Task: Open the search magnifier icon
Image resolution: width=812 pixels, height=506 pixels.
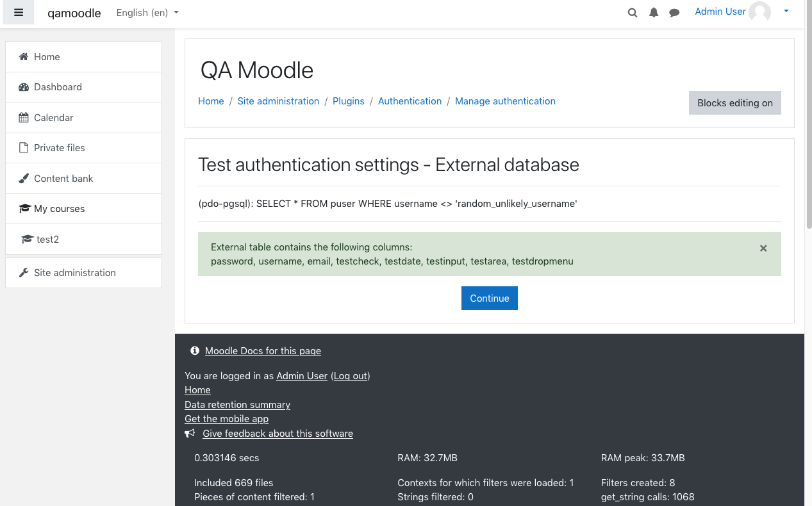Action: click(633, 13)
